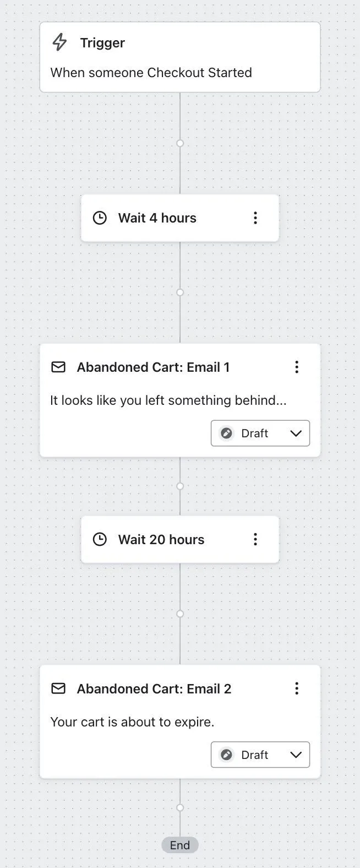Expand the Draft status dropdown on Email 1
This screenshot has height=868, width=360.
(x=296, y=433)
